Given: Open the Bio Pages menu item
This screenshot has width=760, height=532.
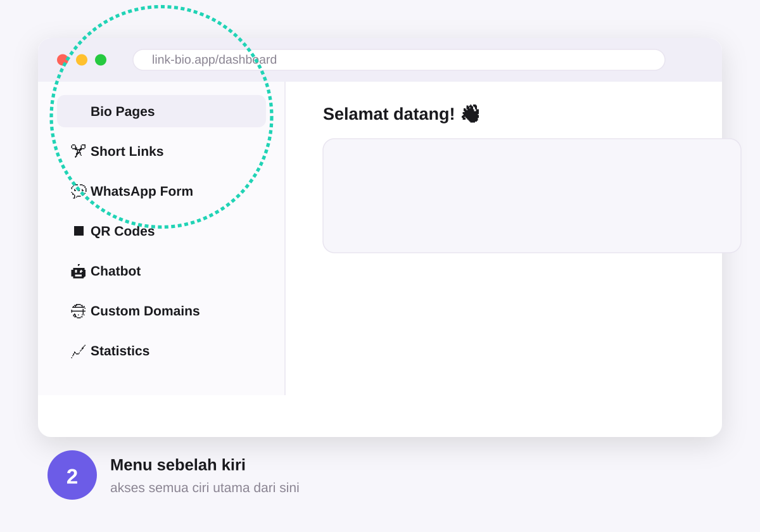Looking at the screenshot, I should click(x=161, y=111).
